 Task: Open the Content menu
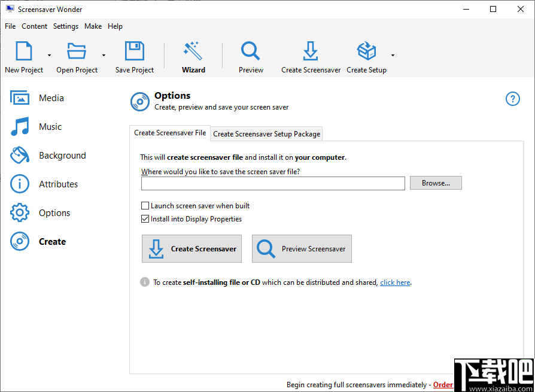coord(35,26)
